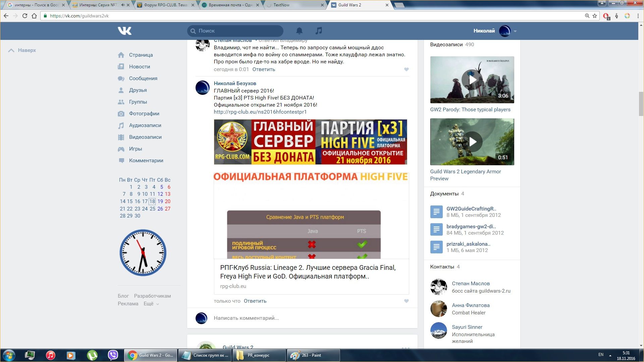
Task: Open the music note player icon
Action: click(x=319, y=31)
